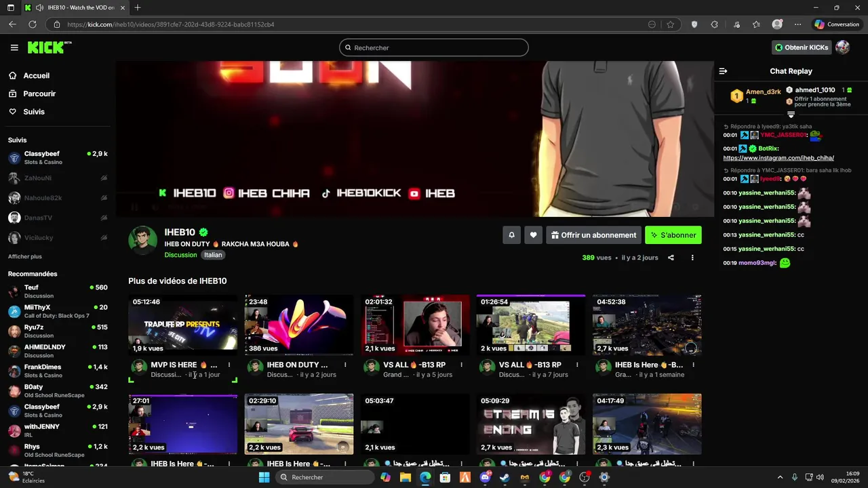
Task: Close the IHEB10 browser tab
Action: click(x=123, y=7)
